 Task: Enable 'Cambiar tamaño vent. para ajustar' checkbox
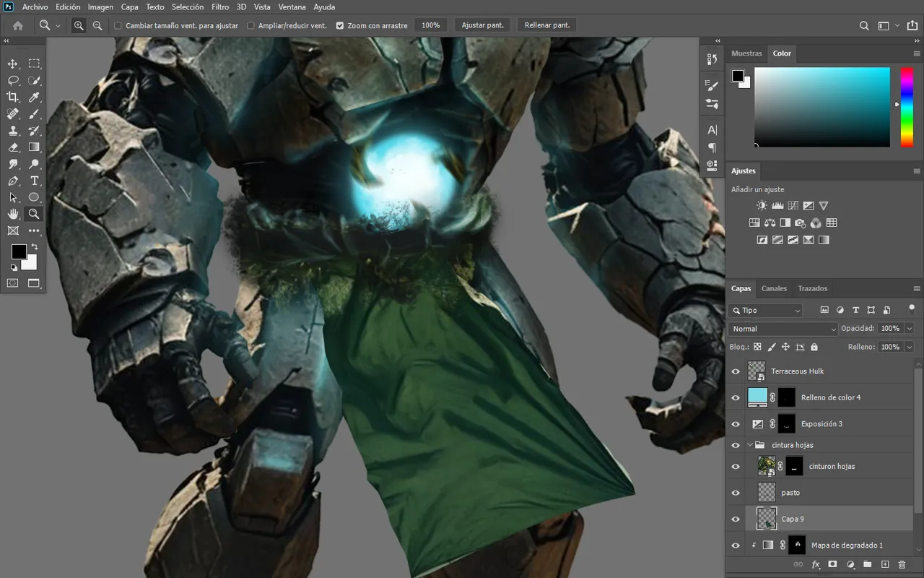coord(118,25)
